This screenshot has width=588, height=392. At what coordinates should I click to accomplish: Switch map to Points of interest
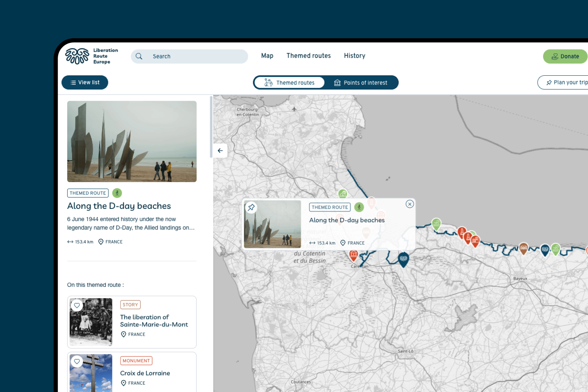point(361,83)
